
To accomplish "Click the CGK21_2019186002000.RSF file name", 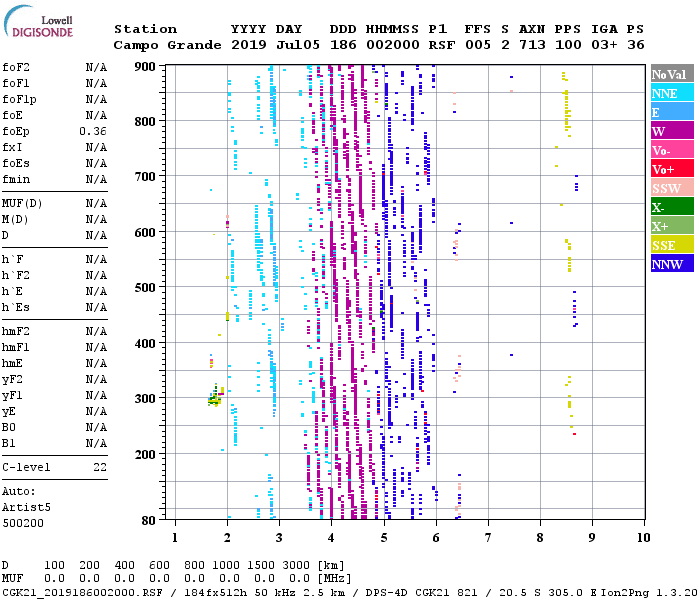I will click(x=82, y=593).
